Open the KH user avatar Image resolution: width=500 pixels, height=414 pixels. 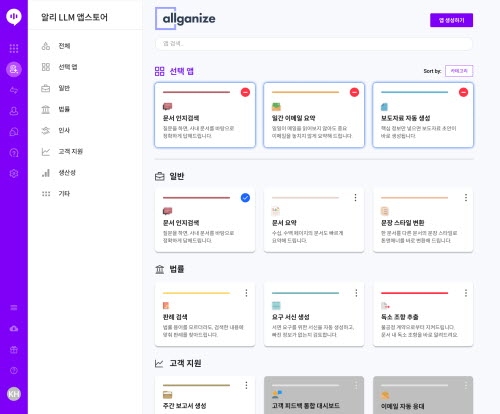pos(14,394)
